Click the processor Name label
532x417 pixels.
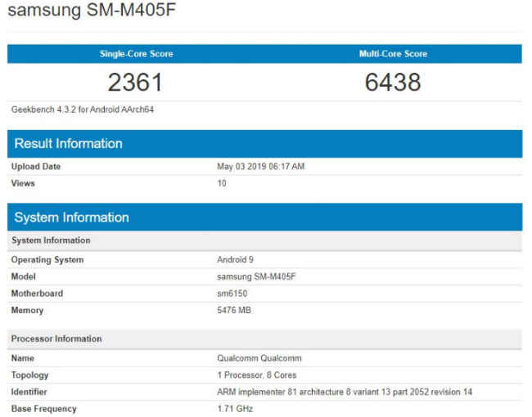tap(23, 358)
